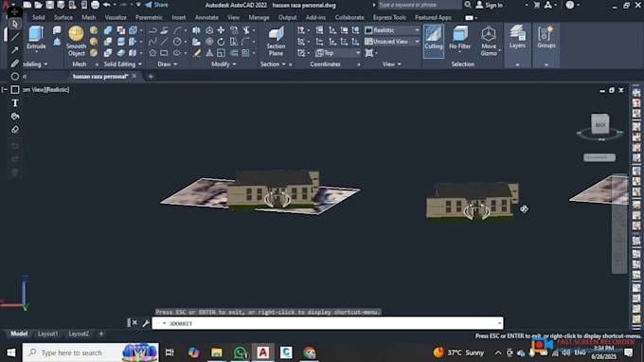Open Task View on the taskbar
The height and width of the screenshot is (362, 644).
point(170,353)
